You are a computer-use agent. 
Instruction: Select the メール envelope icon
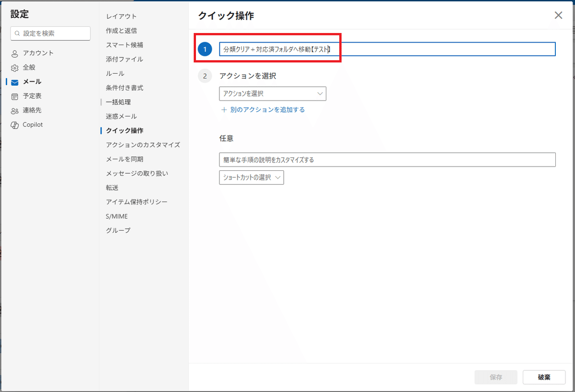coord(14,82)
